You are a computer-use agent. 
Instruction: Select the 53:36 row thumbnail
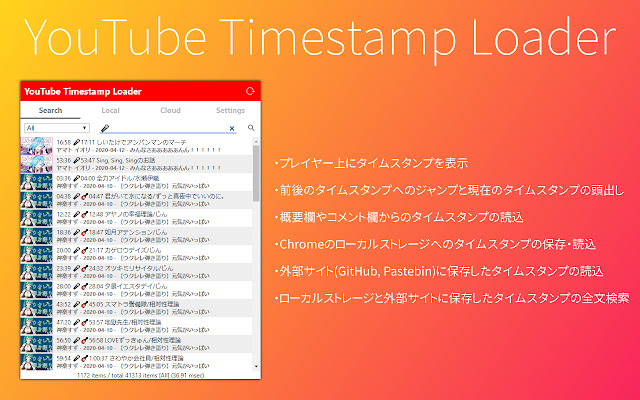pyautogui.click(x=37, y=164)
